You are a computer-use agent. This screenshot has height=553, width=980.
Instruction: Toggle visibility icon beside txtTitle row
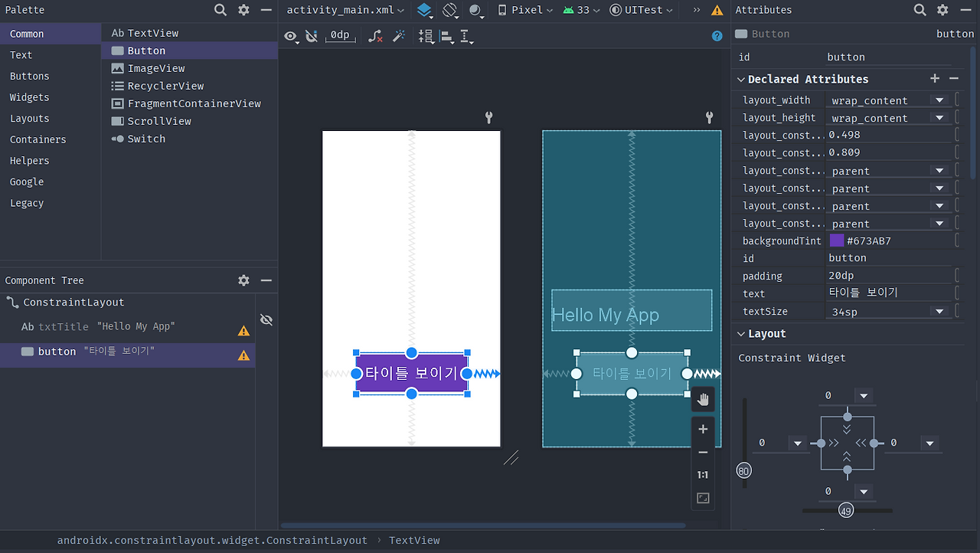[x=266, y=319]
